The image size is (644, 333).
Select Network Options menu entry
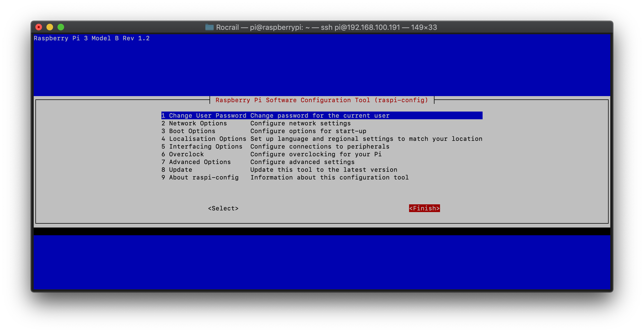point(198,123)
